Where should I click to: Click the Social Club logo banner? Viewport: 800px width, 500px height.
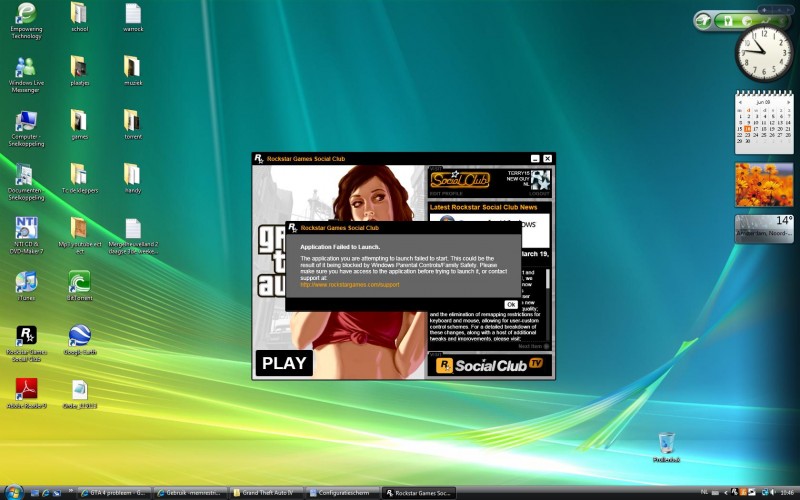coord(460,180)
